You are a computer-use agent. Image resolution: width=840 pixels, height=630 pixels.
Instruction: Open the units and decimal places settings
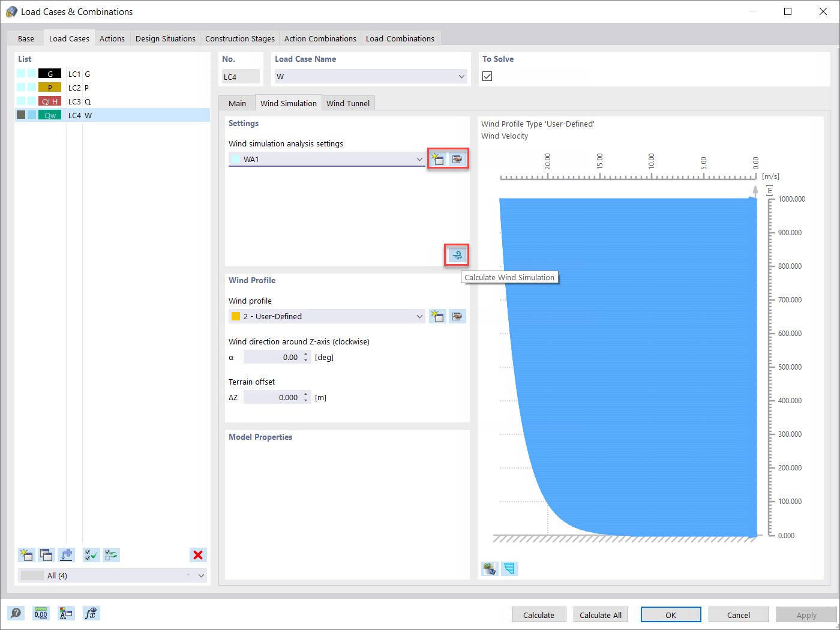tap(41, 613)
